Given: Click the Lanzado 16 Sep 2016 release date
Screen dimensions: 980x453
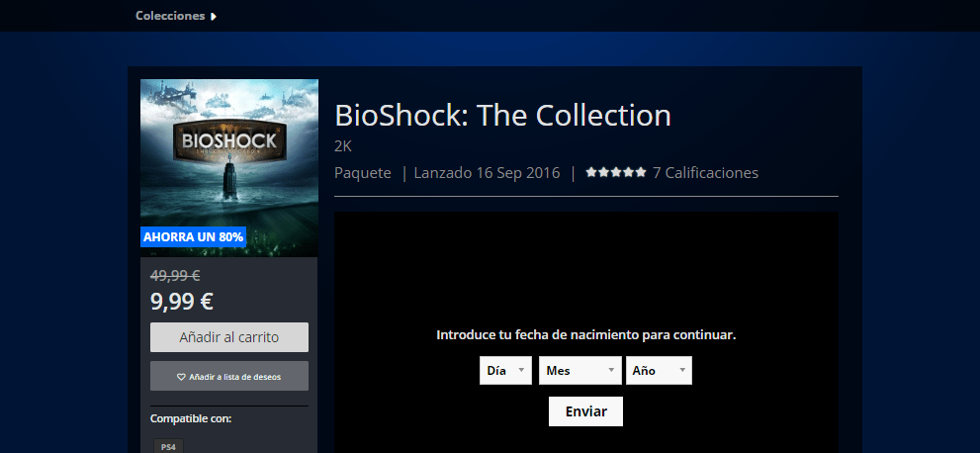Looking at the screenshot, I should click(x=487, y=173).
